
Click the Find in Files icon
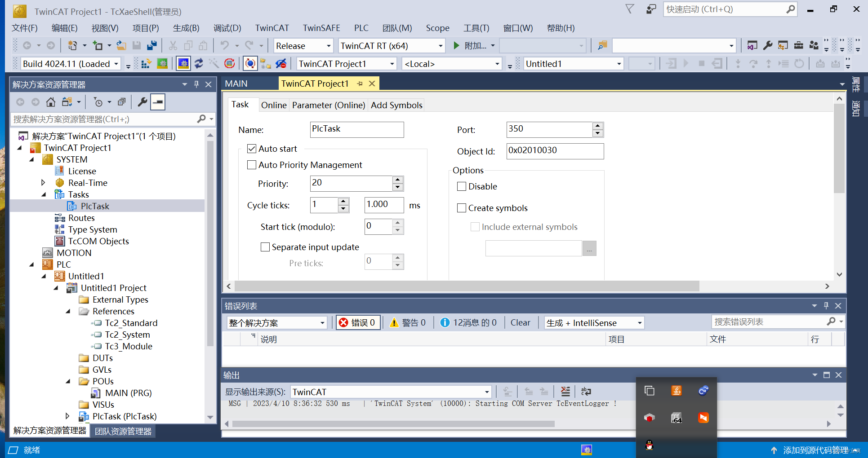(602, 45)
